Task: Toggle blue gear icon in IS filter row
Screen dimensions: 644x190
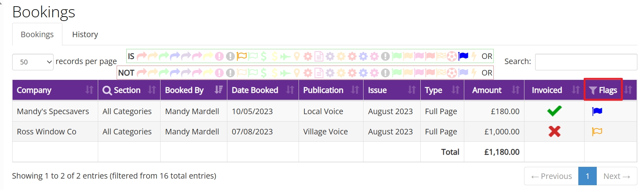Action: [x=363, y=56]
